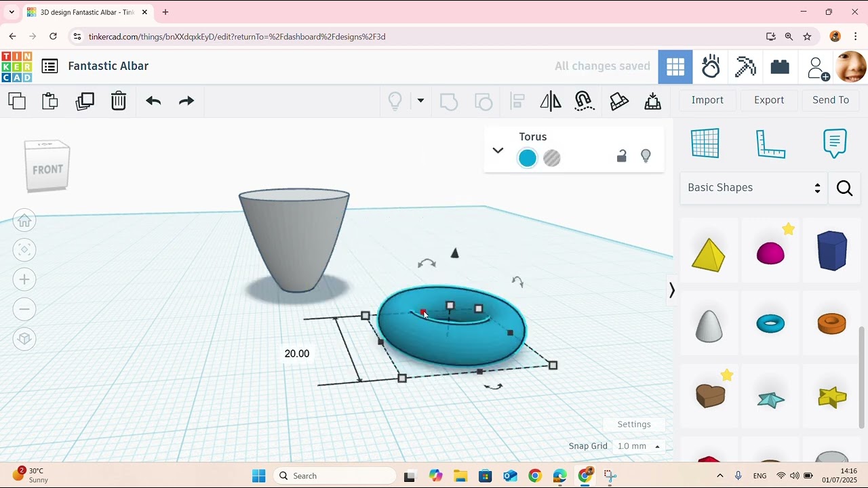Click the Copy tool icon
The height and width of the screenshot is (488, 868).
coord(17,101)
